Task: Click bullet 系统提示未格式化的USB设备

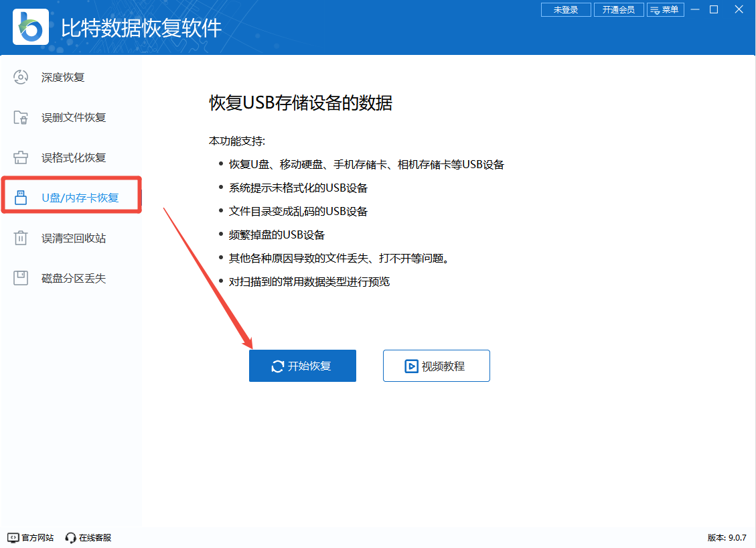Action: tap(298, 188)
